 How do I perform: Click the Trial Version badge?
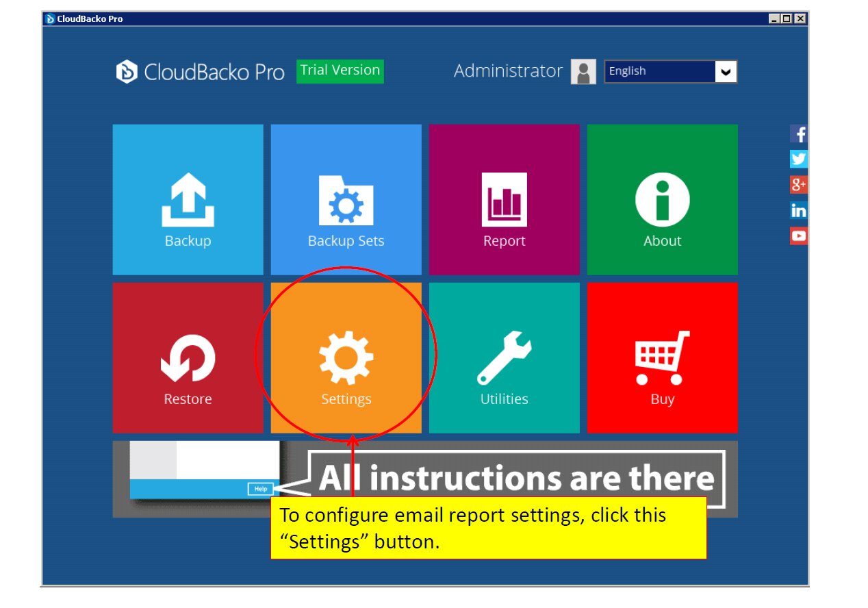(x=340, y=71)
